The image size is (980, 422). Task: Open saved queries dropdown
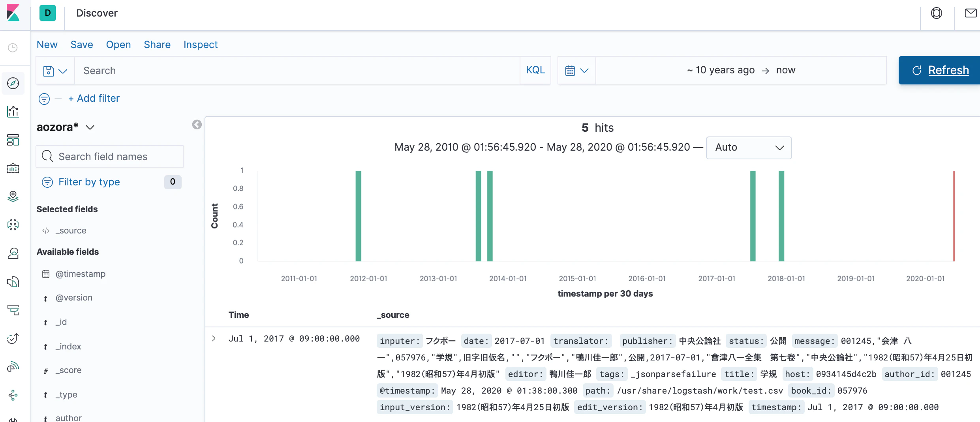tap(55, 71)
